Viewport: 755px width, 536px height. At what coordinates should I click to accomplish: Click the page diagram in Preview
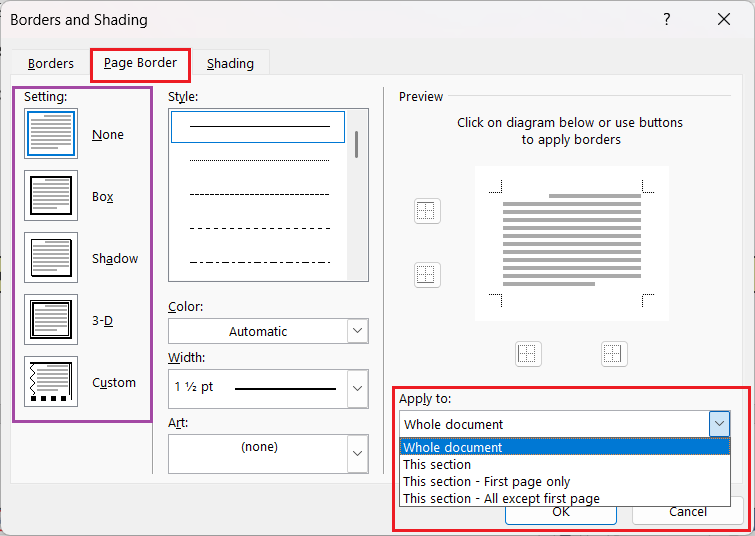coord(572,243)
